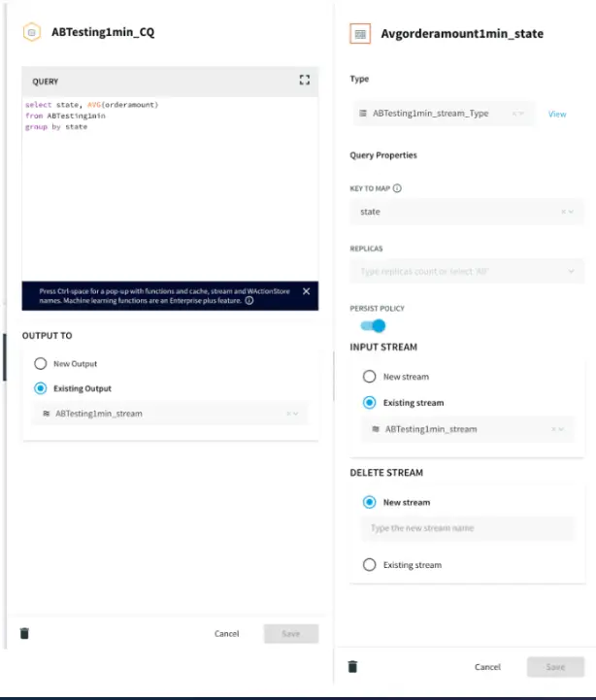Viewport: 596px width, 700px height.
Task: Click the View link next to Type
Action: (x=557, y=114)
